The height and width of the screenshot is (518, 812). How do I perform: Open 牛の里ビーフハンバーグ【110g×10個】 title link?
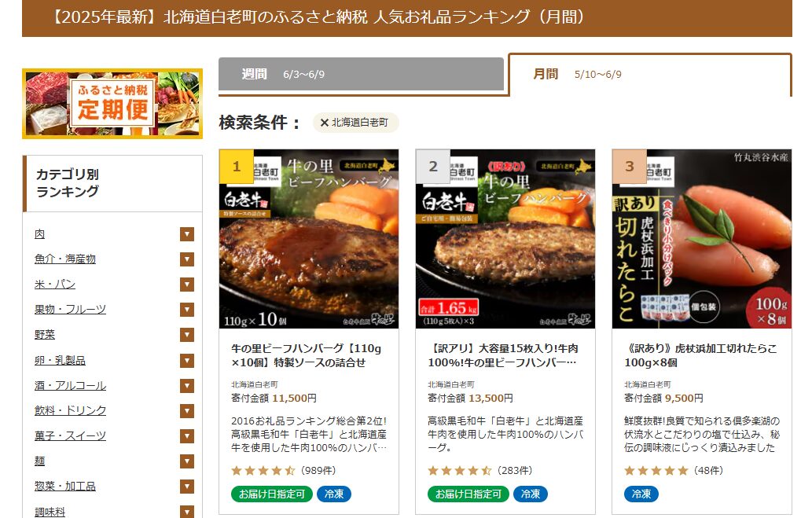pyautogui.click(x=306, y=355)
